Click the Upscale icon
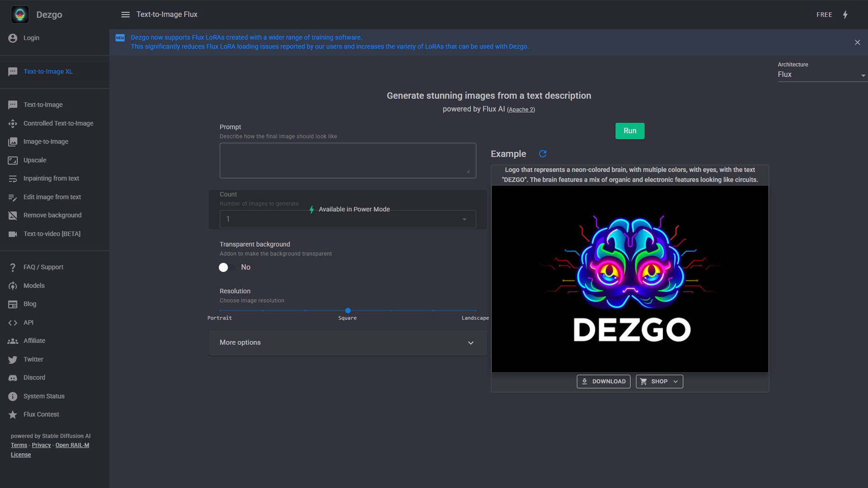The height and width of the screenshot is (488, 868). click(x=13, y=160)
